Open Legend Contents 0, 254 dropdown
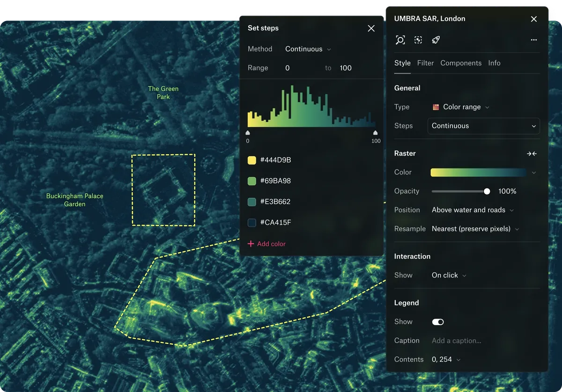This screenshot has height=392, width=562. (x=446, y=360)
